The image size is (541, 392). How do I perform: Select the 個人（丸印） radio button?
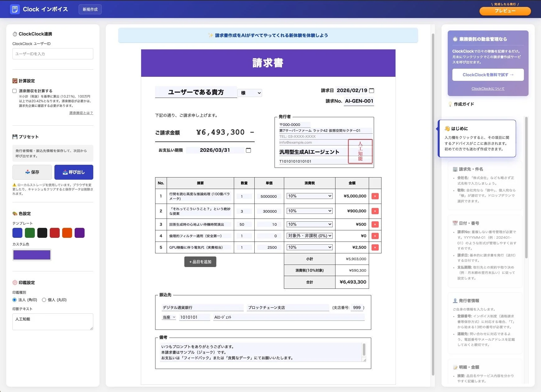tap(44, 300)
